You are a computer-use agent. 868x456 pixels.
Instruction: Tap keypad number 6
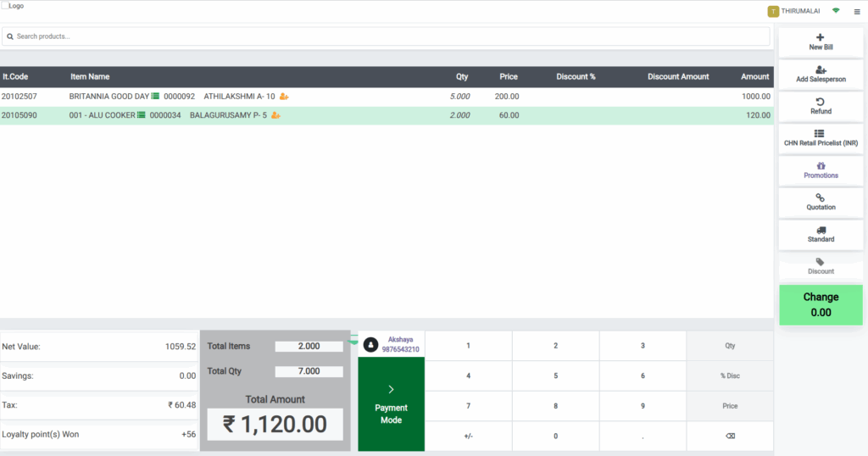(643, 375)
